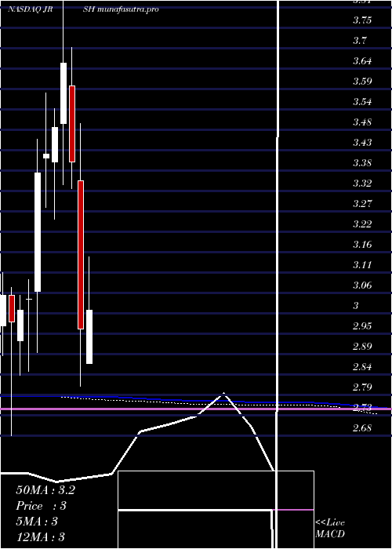Click the 3.64 price axis label
The height and width of the screenshot is (549, 392).
(362, 61)
